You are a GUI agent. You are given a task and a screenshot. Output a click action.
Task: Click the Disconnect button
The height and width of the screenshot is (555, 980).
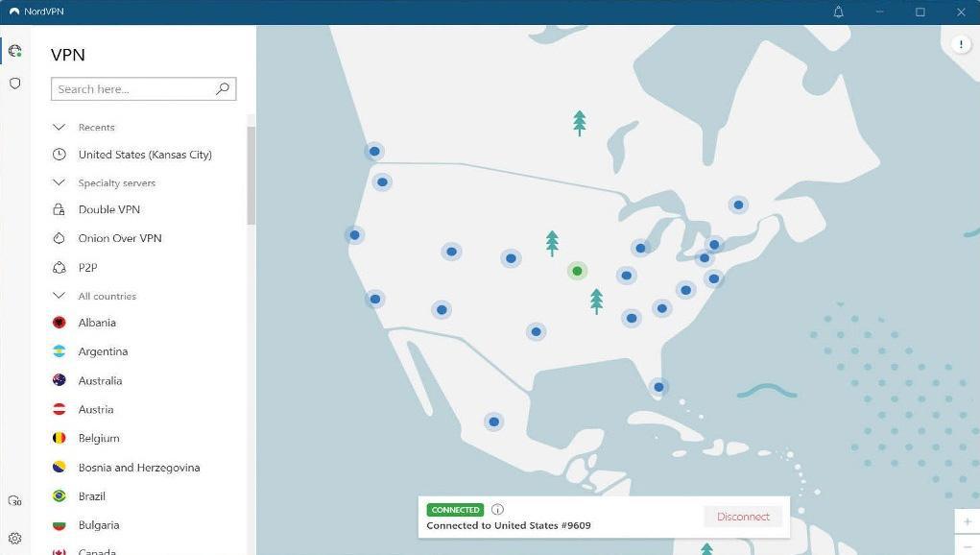pyautogui.click(x=743, y=517)
